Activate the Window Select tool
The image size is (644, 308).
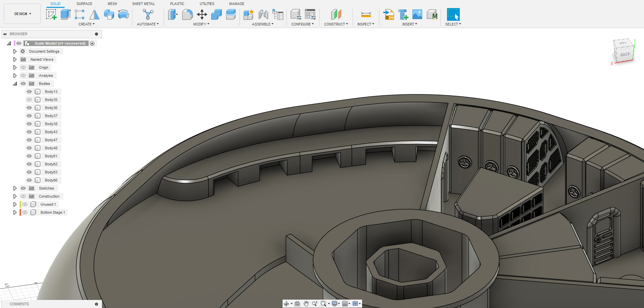pos(453,14)
